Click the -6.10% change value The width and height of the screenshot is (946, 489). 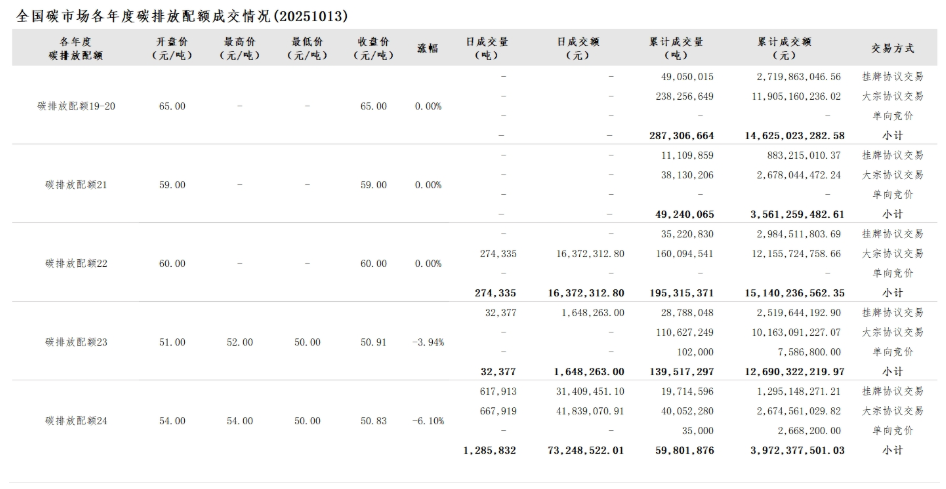coord(428,421)
